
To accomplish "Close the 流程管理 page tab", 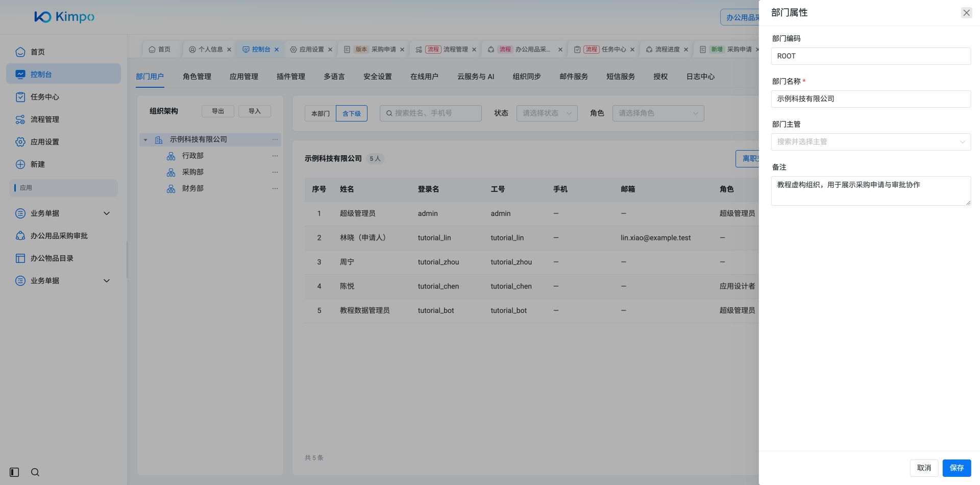I will (x=474, y=50).
